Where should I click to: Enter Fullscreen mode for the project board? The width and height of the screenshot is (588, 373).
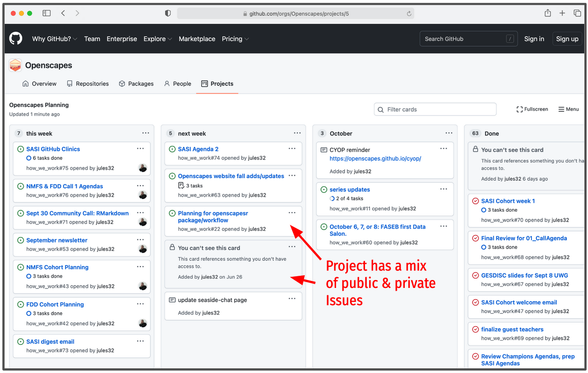click(532, 109)
